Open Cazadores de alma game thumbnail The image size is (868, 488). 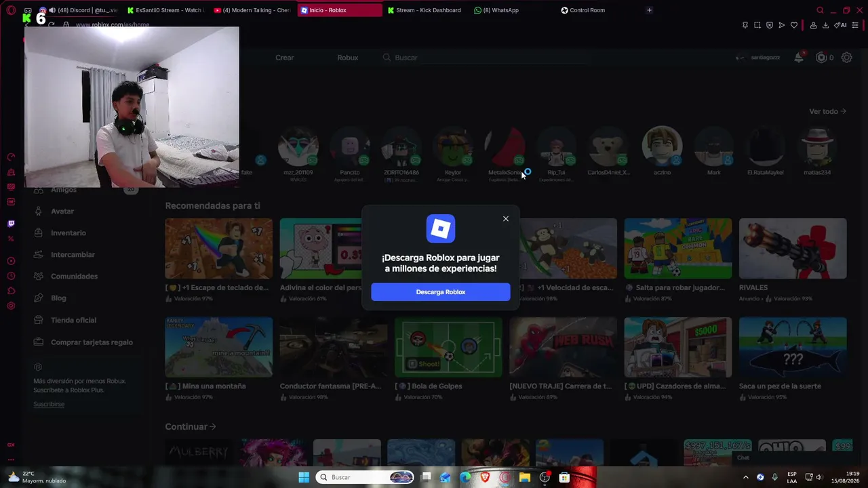click(x=678, y=347)
